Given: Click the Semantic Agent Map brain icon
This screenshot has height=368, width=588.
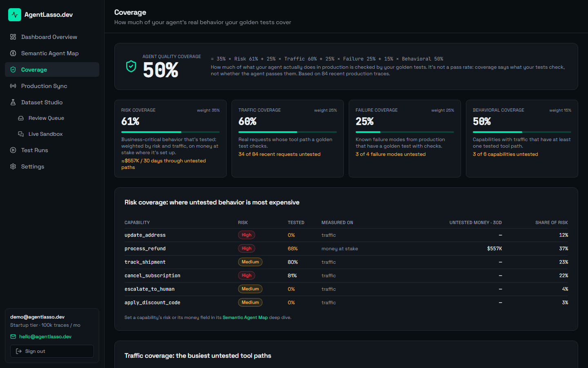Looking at the screenshot, I should point(13,53).
